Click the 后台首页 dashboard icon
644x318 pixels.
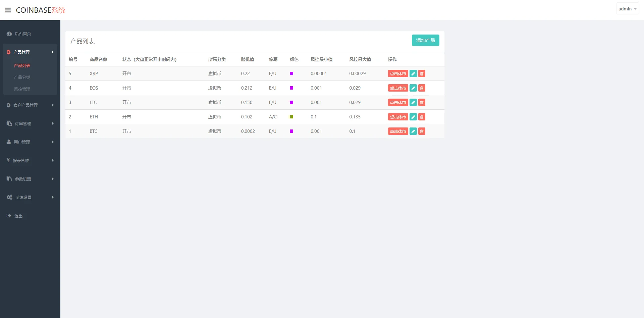click(x=9, y=34)
